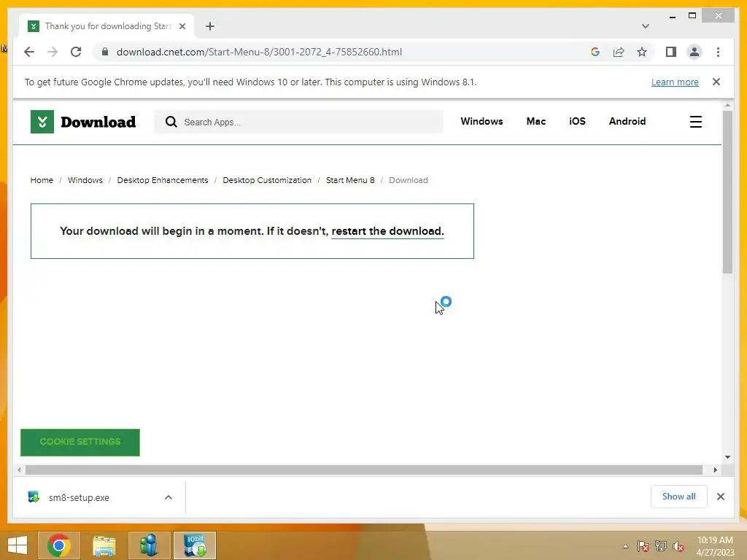Click the magnifier search icon
747x560 pixels.
coord(171,122)
